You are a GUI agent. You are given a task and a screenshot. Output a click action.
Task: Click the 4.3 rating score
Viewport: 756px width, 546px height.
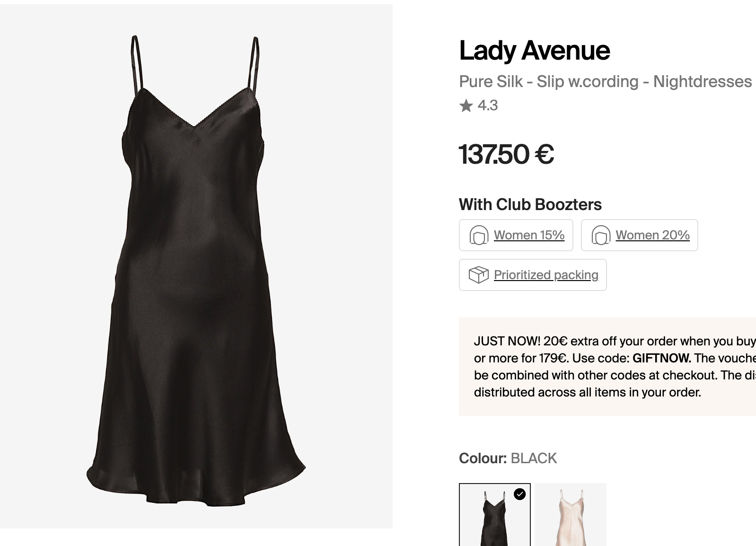click(488, 106)
